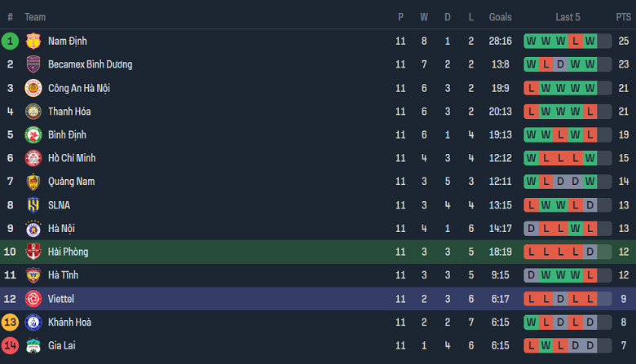Open the Hà Nội team link
Image resolution: width=636 pixels, height=364 pixels.
tap(63, 229)
